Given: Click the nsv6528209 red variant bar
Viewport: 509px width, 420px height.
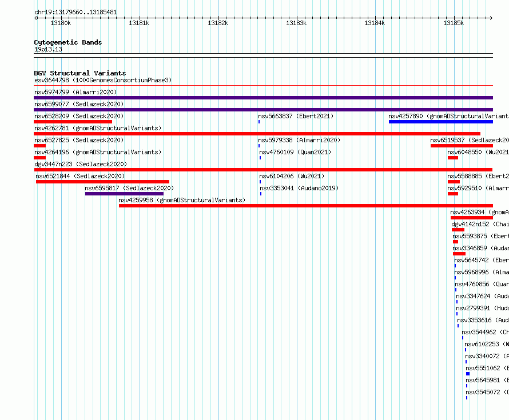Looking at the screenshot, I should point(73,122).
